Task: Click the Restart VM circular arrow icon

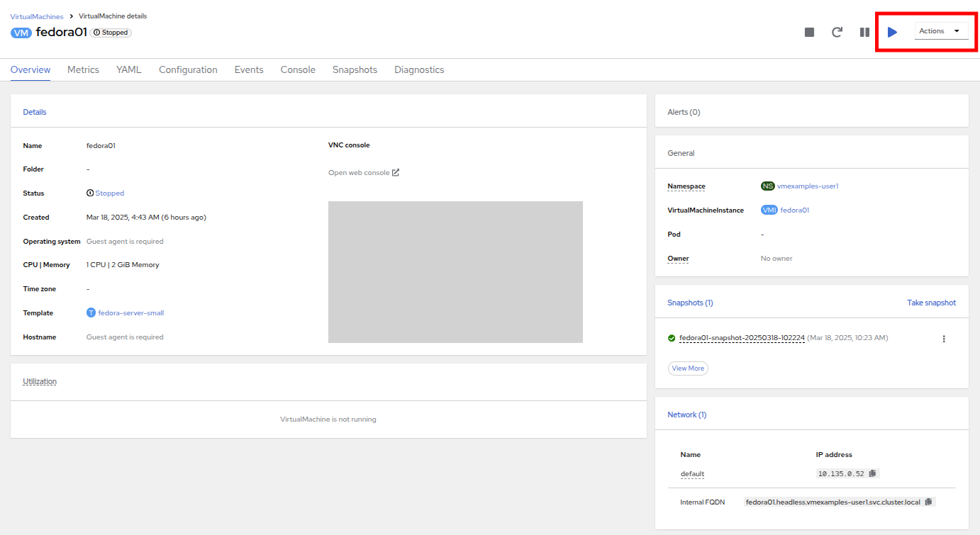Action: (x=837, y=32)
